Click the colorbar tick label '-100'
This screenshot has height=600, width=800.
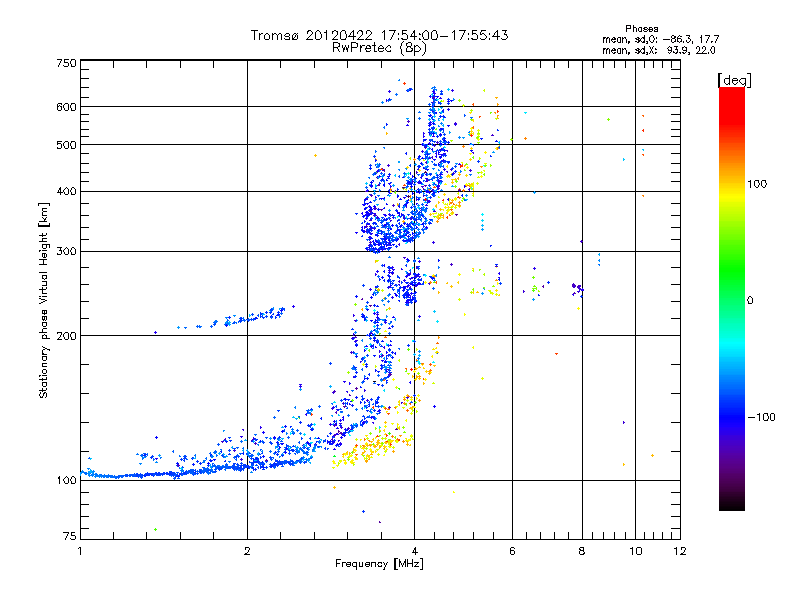(x=761, y=417)
